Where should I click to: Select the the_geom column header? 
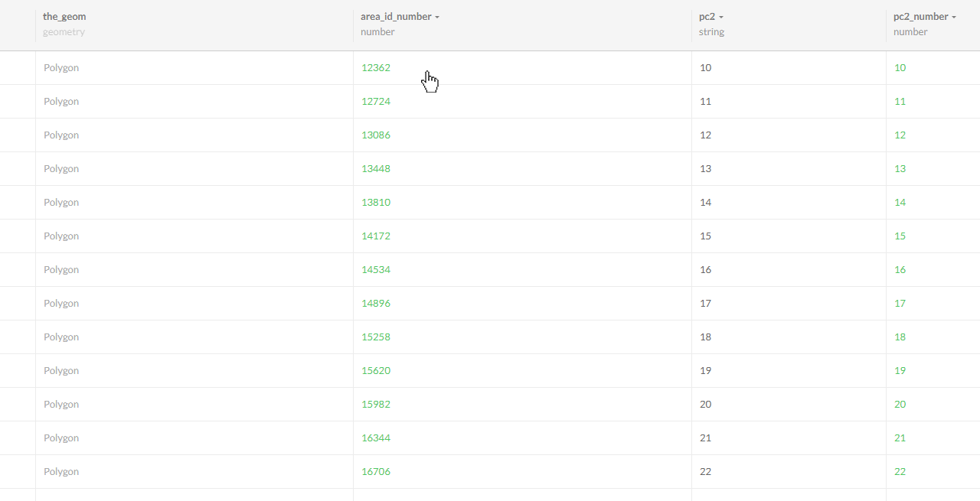coord(64,16)
